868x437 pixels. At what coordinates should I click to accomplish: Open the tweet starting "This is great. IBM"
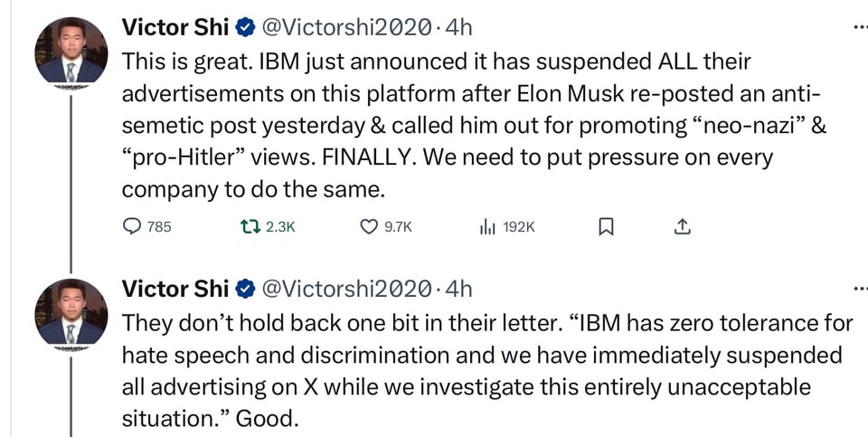pyautogui.click(x=452, y=126)
